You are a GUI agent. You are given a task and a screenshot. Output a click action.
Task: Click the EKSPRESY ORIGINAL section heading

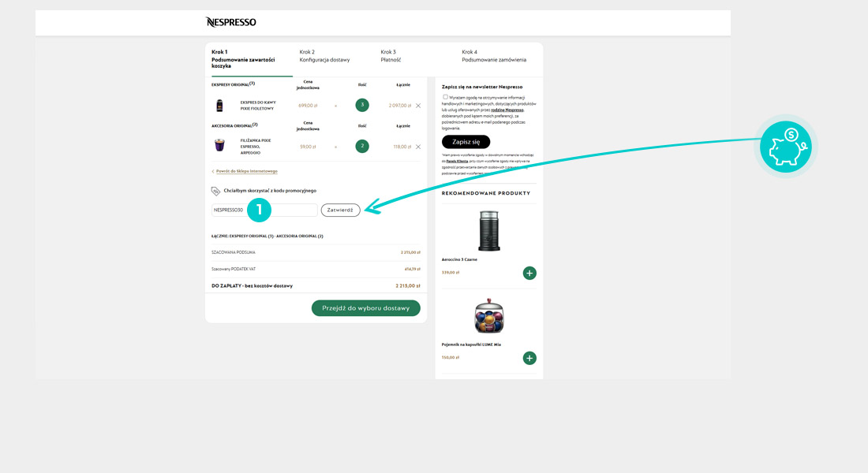(233, 84)
